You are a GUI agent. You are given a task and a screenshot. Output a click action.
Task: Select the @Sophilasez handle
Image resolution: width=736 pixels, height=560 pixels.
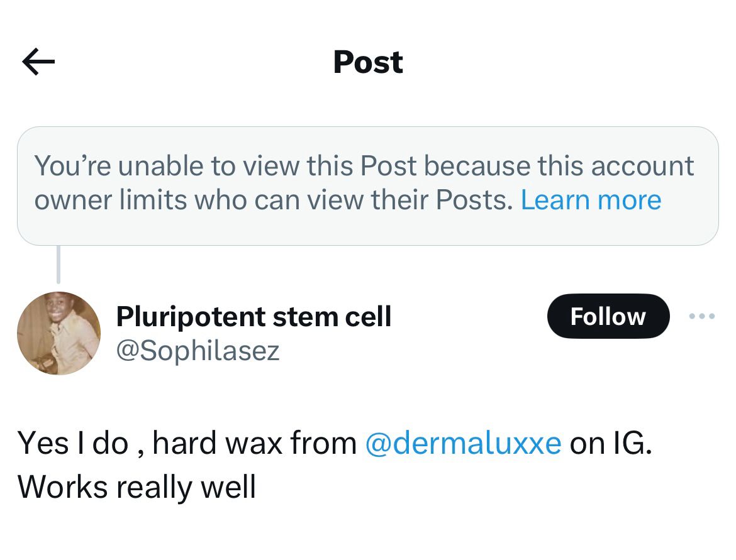(198, 351)
